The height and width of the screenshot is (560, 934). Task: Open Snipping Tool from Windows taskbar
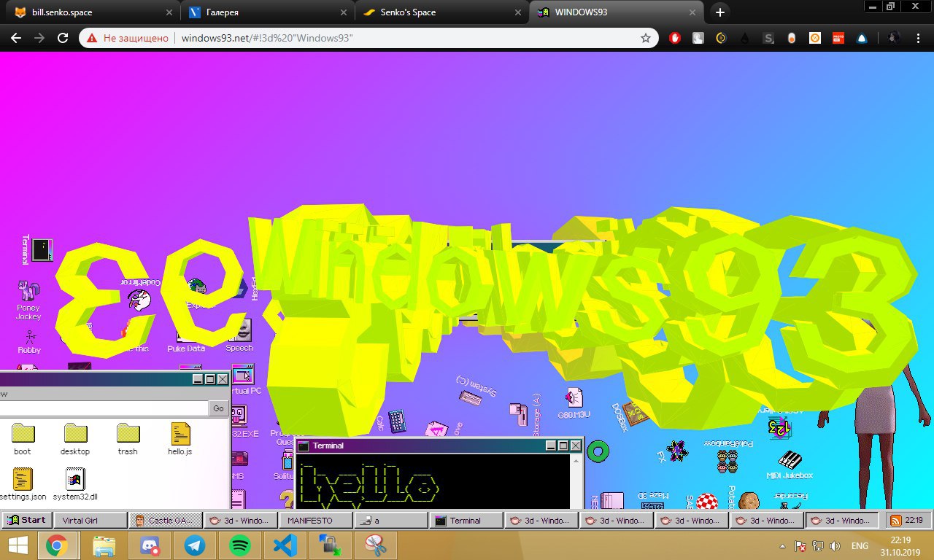coord(376,545)
